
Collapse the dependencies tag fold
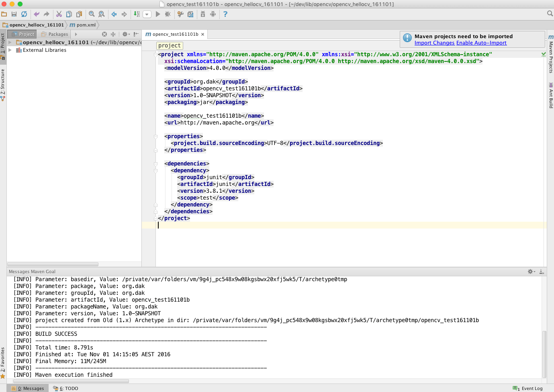click(x=155, y=164)
